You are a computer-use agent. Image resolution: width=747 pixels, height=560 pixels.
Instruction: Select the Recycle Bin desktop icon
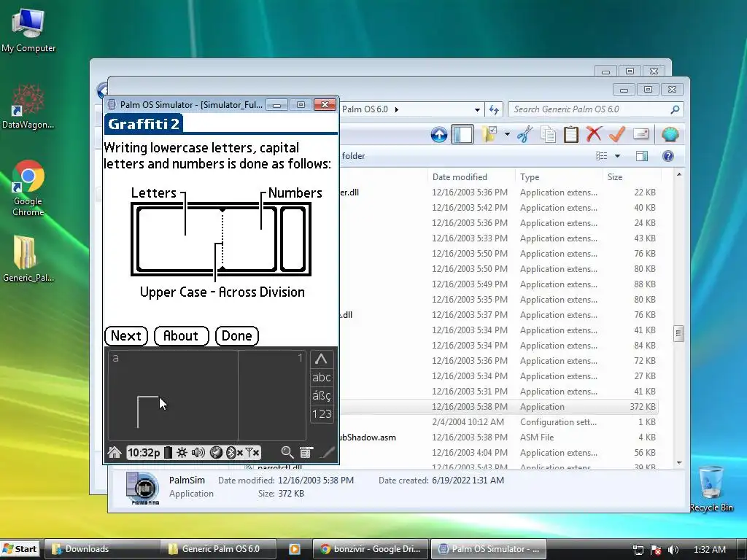pyautogui.click(x=711, y=489)
